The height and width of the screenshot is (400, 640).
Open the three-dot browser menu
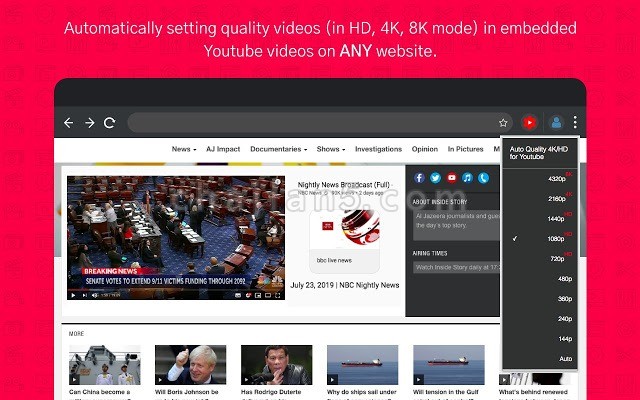[575, 122]
